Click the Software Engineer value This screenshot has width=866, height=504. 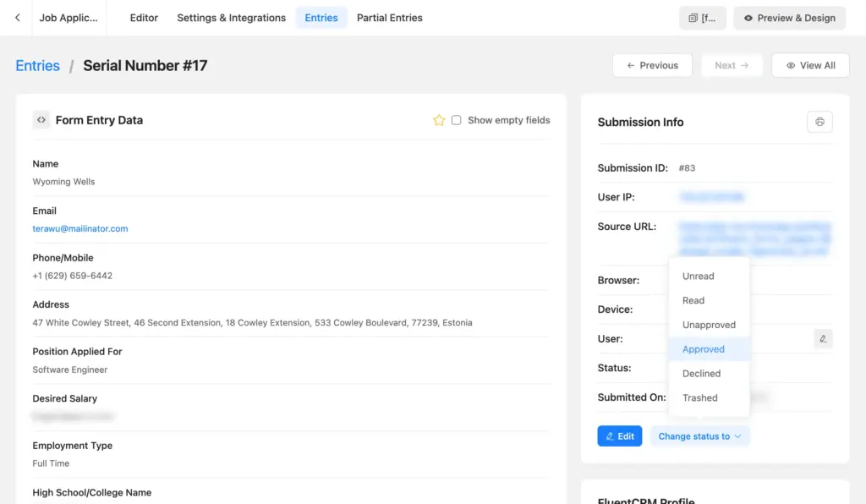point(70,370)
